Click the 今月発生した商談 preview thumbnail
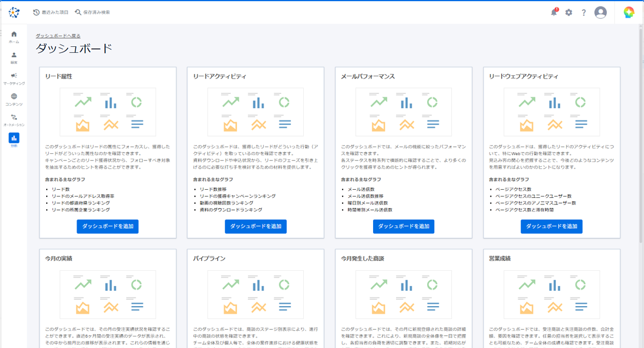Viewport: 644px width, 348px height. 404,294
